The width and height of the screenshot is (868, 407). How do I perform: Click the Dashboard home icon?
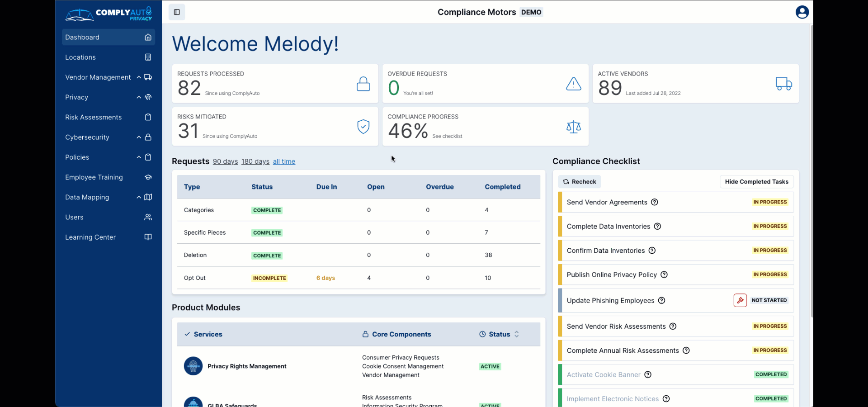point(148,37)
